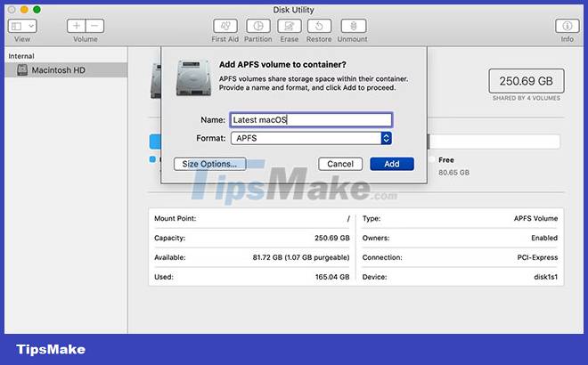Image resolution: width=588 pixels, height=365 pixels.
Task: Select the APFS Volume type value
Action: [x=535, y=218]
